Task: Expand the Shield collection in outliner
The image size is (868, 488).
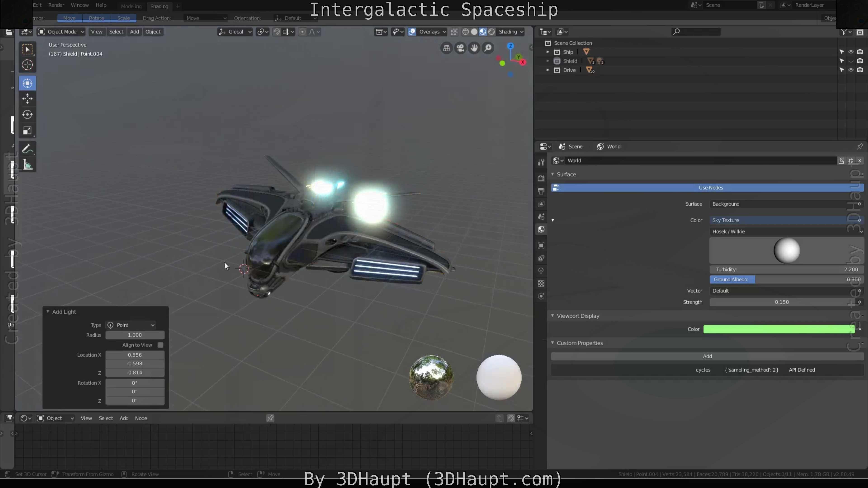Action: tap(547, 61)
